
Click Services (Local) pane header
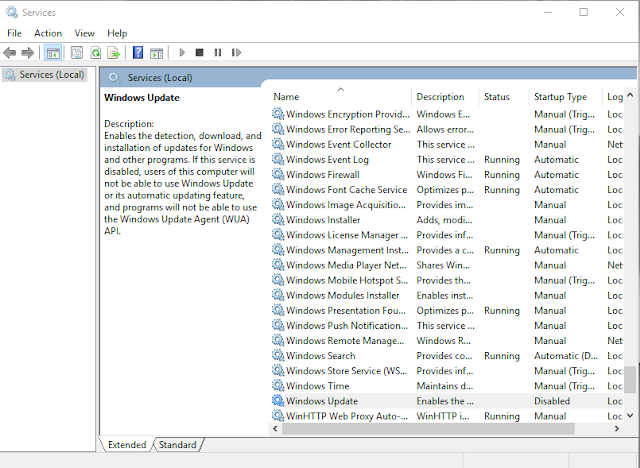(x=160, y=78)
